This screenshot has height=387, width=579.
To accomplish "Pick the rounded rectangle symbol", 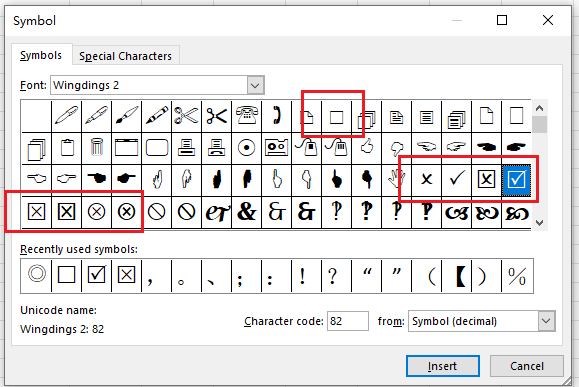I will (157, 148).
